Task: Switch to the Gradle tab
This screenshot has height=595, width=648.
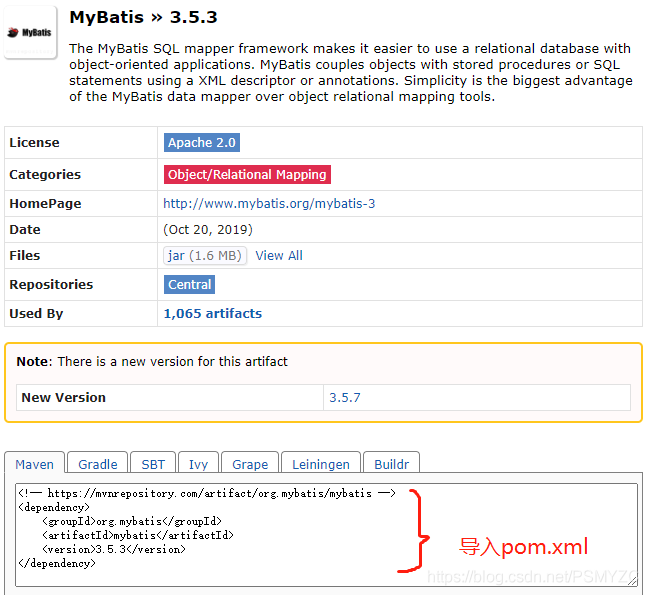Action: pyautogui.click(x=98, y=464)
